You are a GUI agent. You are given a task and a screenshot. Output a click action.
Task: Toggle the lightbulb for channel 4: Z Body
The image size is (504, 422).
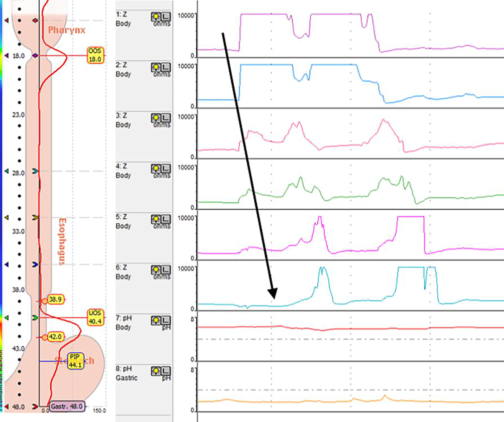[156, 169]
